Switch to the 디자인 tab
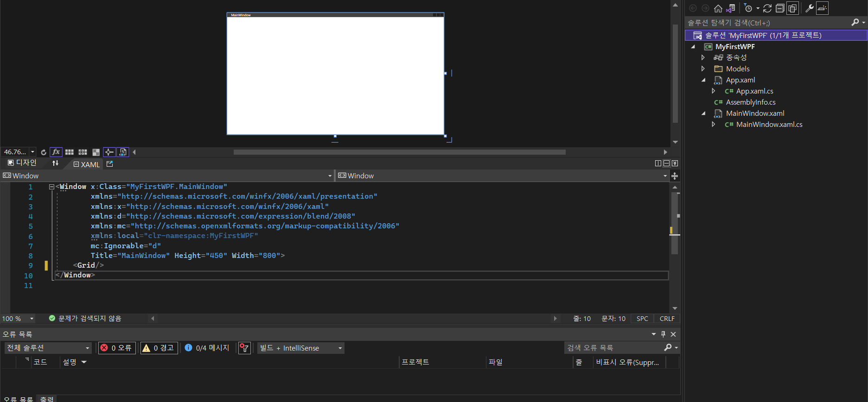The height and width of the screenshot is (402, 868). coord(22,163)
